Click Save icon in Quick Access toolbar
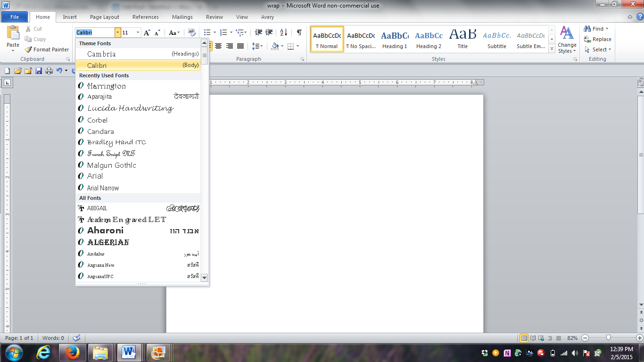Image resolution: width=644 pixels, height=362 pixels. (x=39, y=71)
